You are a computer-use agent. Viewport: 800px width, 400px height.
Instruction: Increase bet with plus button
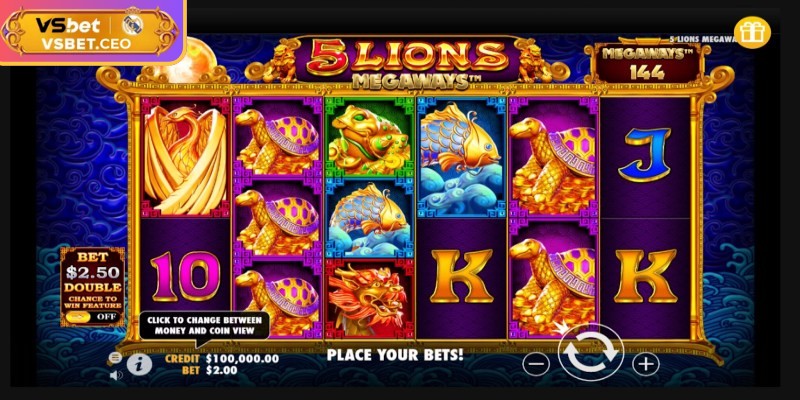click(x=646, y=364)
